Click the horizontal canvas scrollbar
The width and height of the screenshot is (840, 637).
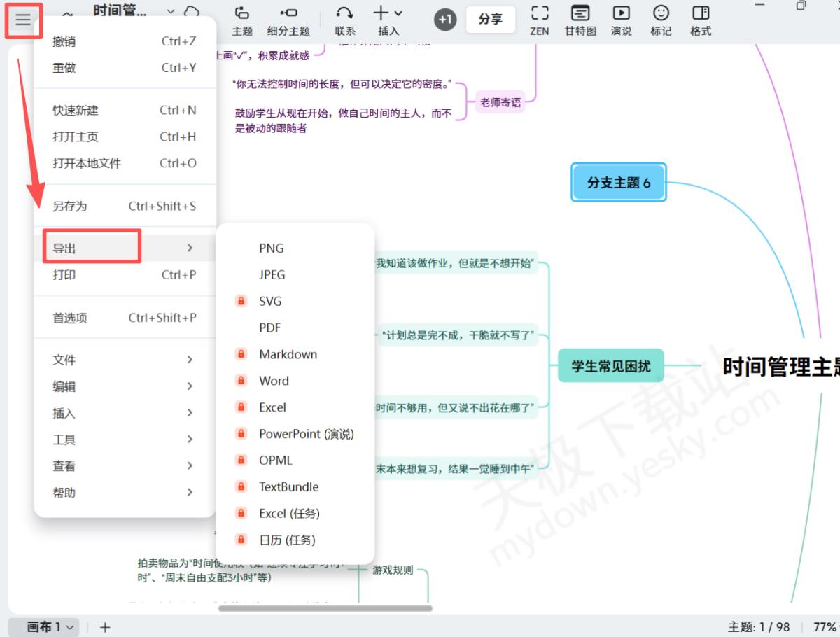pyautogui.click(x=325, y=608)
